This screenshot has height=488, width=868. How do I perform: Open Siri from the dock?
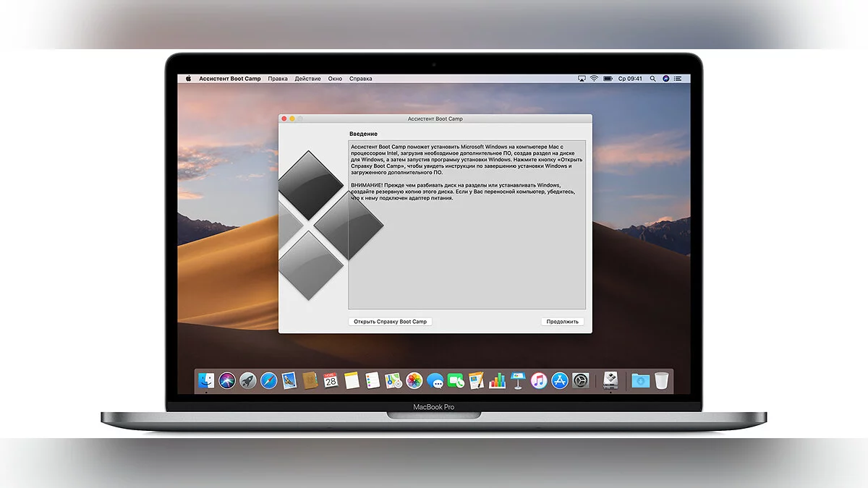click(x=227, y=380)
